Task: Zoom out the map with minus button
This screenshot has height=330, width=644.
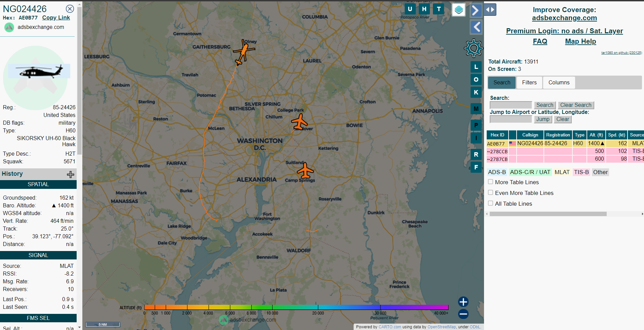Action: click(463, 314)
